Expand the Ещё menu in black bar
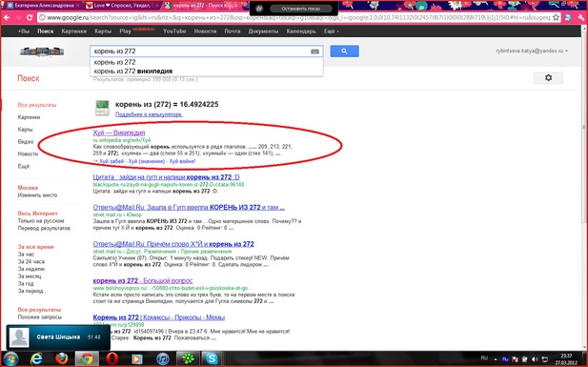The width and height of the screenshot is (588, 367). 331,31
